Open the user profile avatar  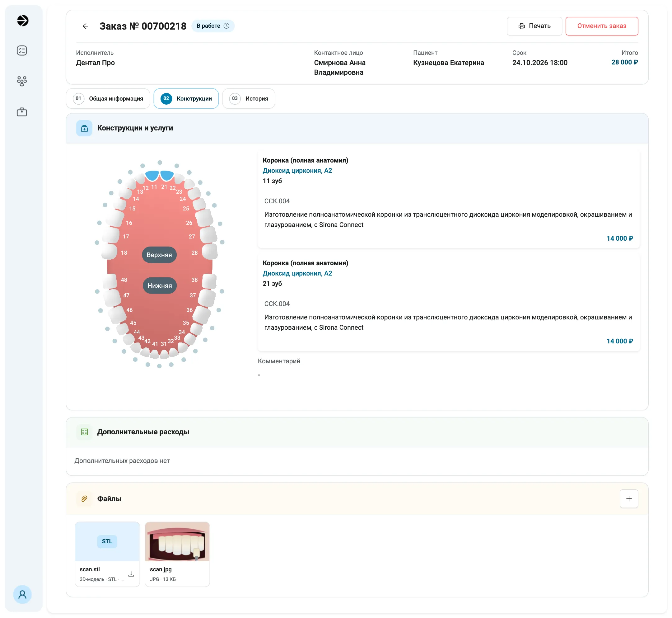[22, 594]
